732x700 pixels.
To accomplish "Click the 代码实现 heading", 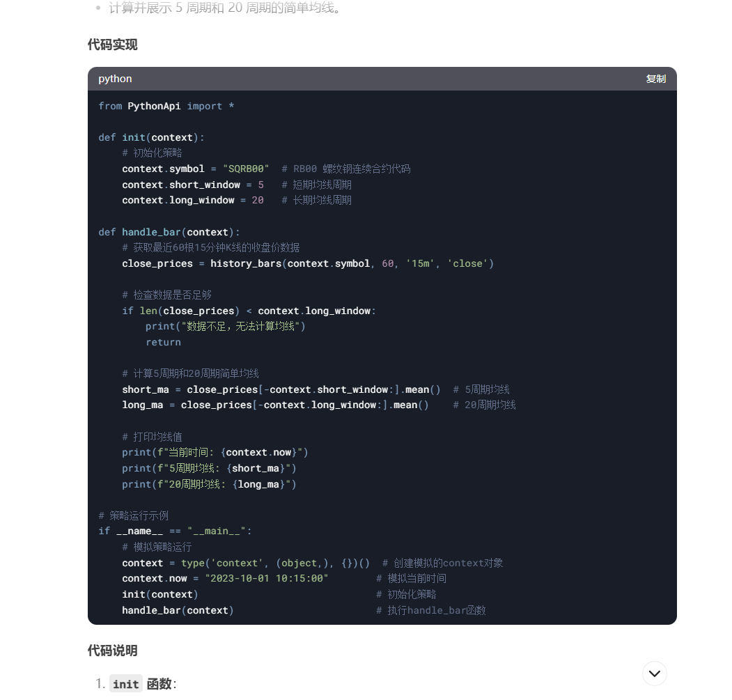I will tap(113, 45).
